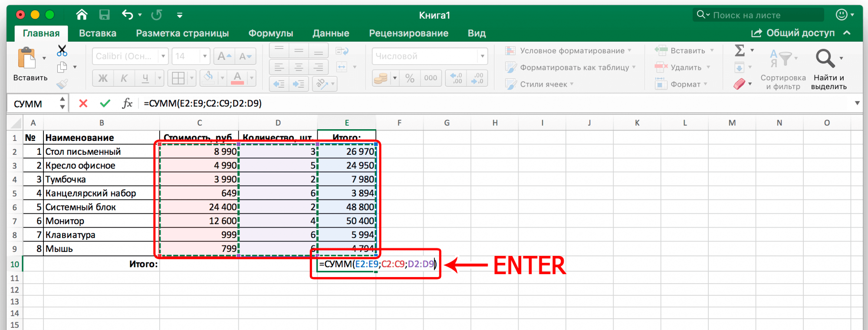
Task: Toggle underline Ч formatting
Action: coord(145,78)
